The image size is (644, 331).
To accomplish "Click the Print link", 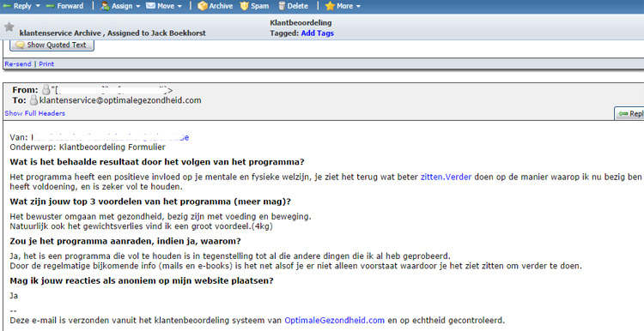I will click(46, 64).
